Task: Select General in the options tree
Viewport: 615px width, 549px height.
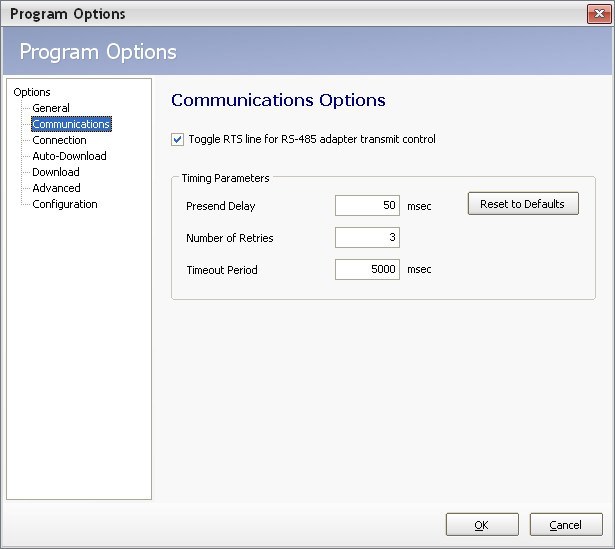Action: [51, 108]
